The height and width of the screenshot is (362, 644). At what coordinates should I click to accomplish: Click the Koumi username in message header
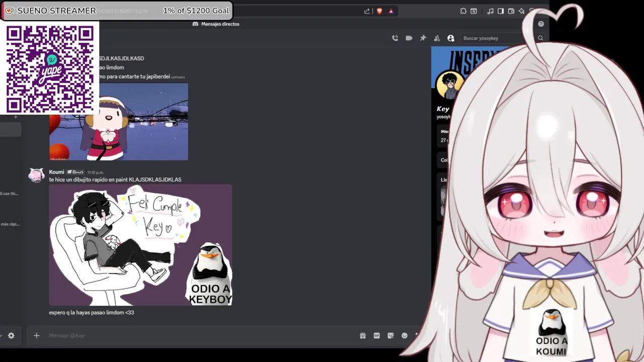point(56,172)
